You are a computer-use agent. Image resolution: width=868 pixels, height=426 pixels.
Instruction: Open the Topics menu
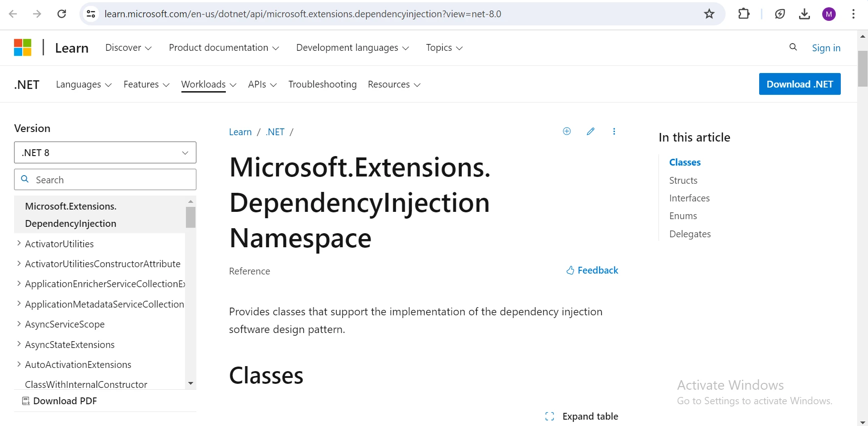[x=444, y=48]
